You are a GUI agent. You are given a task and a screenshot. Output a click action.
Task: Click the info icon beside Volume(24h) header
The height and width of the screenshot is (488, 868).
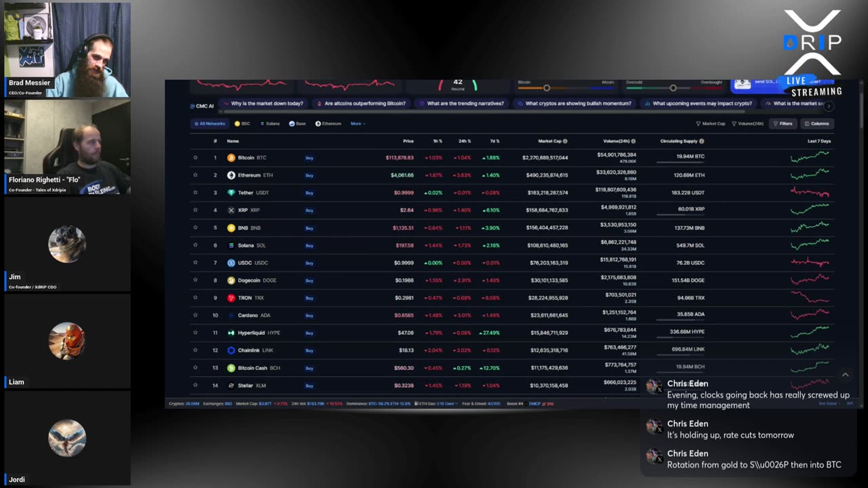(x=633, y=141)
